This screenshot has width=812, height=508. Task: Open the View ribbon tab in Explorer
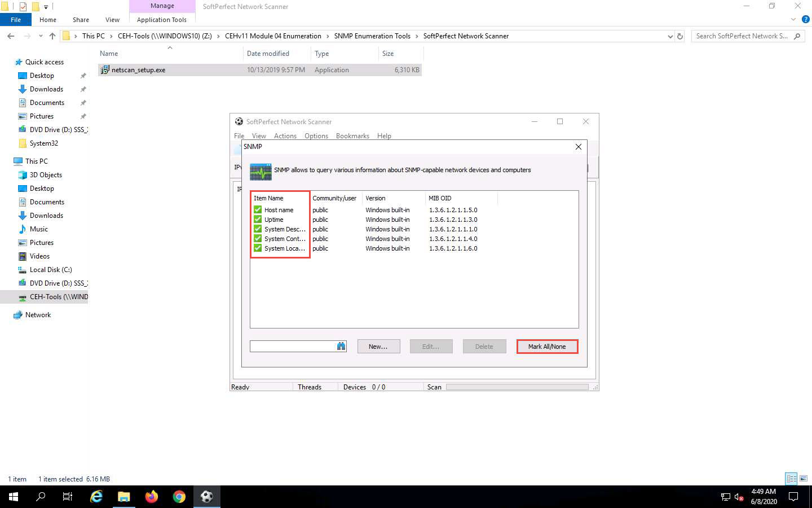point(112,20)
